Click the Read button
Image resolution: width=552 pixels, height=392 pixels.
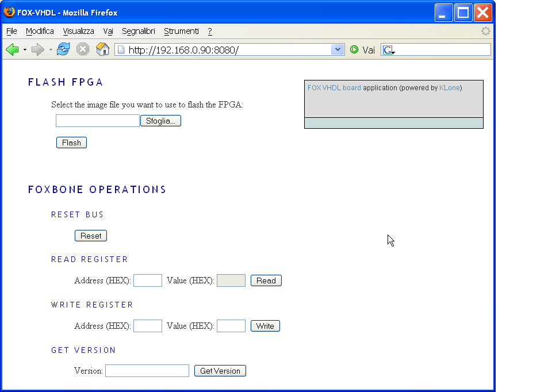[x=266, y=280]
